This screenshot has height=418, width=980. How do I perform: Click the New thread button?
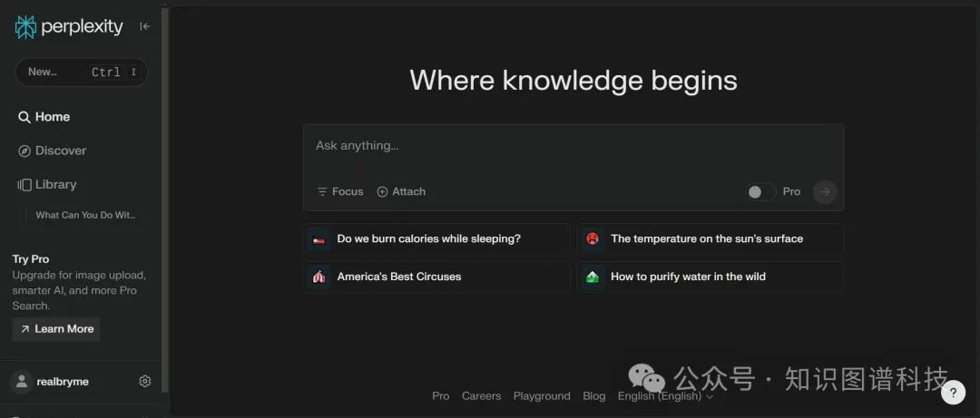81,72
